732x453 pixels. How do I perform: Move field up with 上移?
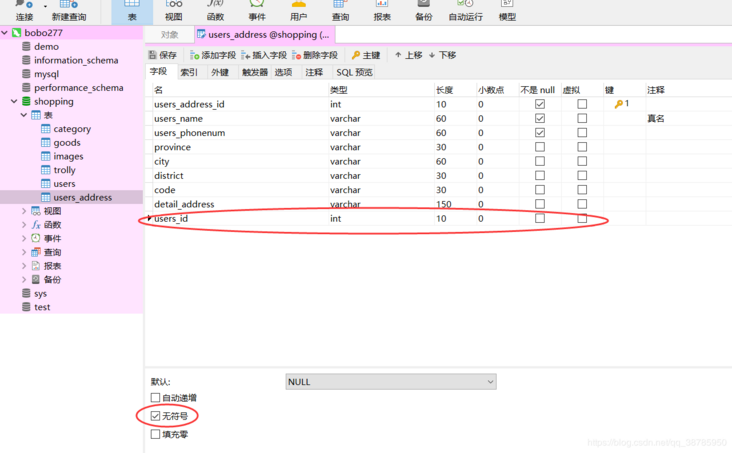408,55
